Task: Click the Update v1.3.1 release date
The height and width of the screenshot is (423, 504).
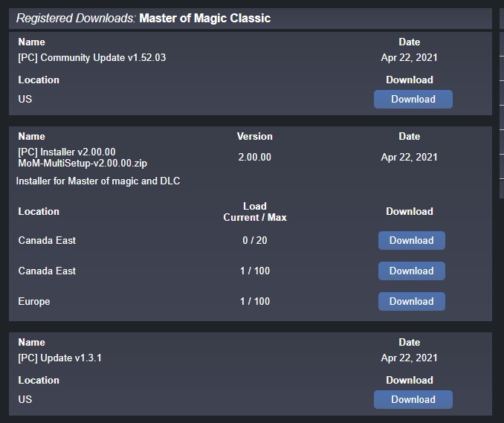Action: click(x=409, y=358)
